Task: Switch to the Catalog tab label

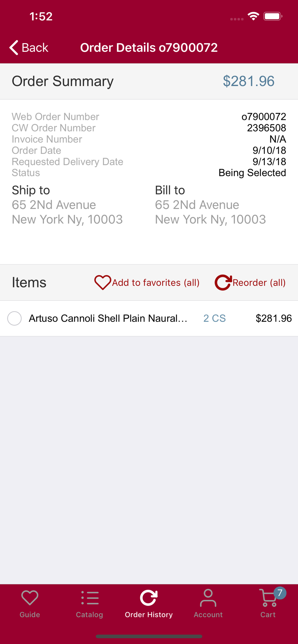Action: [x=90, y=615]
